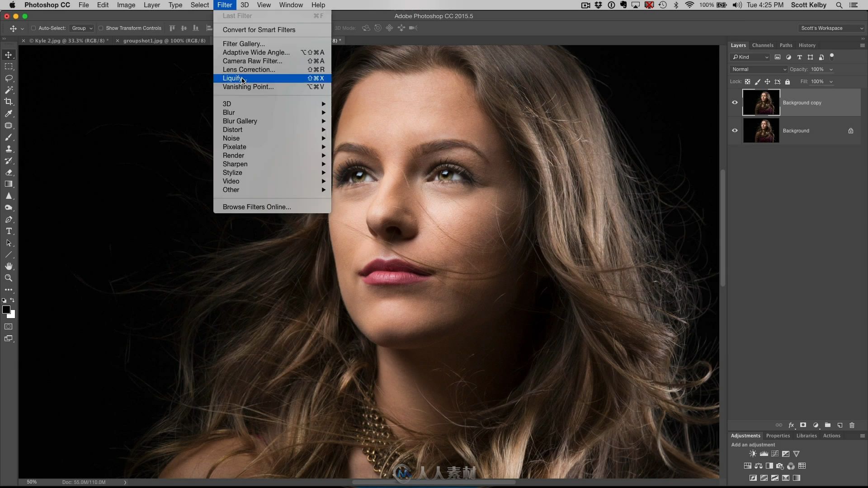
Task: Select the Magic Wand tool
Action: (9, 90)
